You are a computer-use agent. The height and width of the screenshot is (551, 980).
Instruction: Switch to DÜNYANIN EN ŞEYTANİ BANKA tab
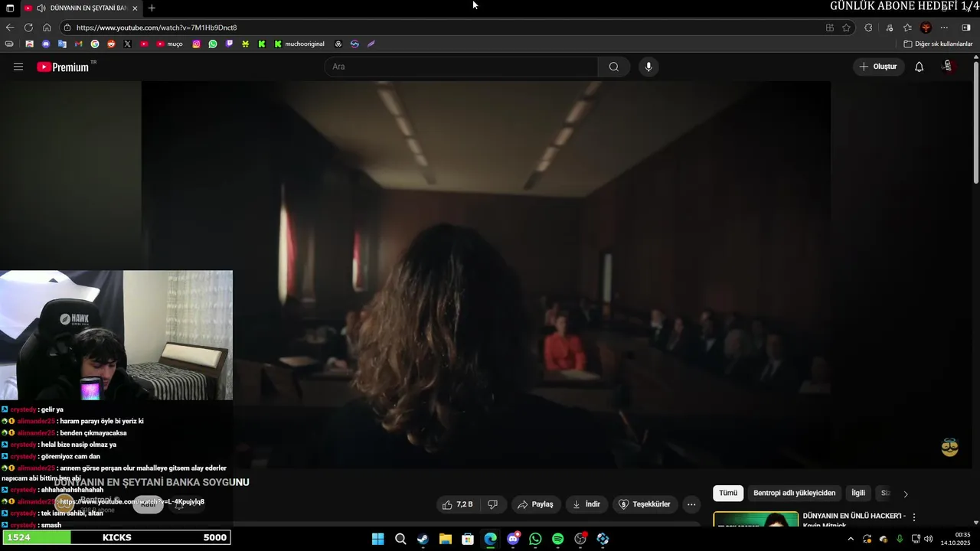pyautogui.click(x=80, y=8)
